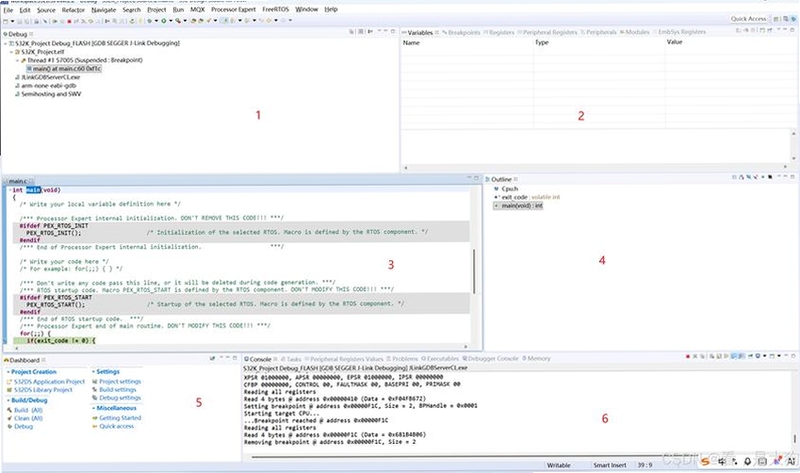Click the Debug settings dashboard link
800x473 pixels.
120,398
